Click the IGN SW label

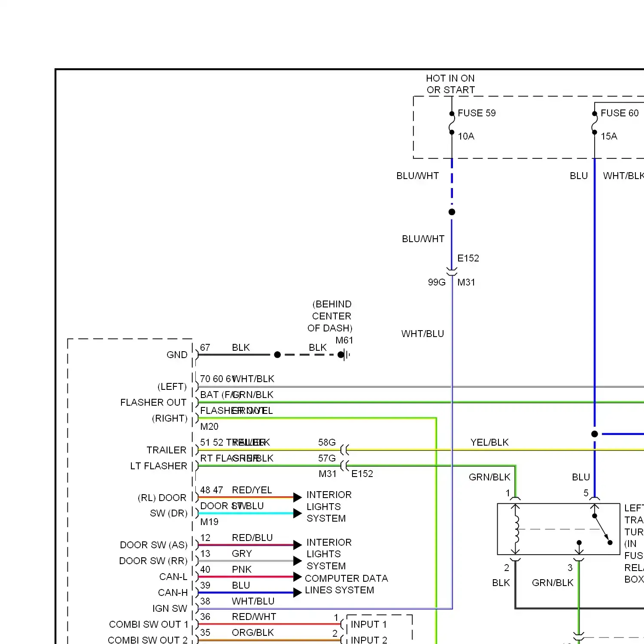(170, 608)
